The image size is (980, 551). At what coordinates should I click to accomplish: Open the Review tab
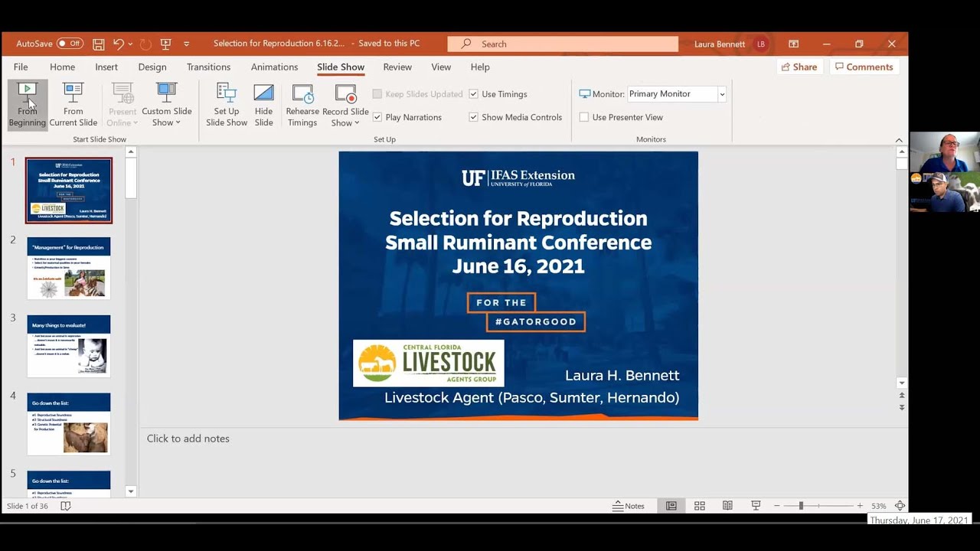(397, 67)
